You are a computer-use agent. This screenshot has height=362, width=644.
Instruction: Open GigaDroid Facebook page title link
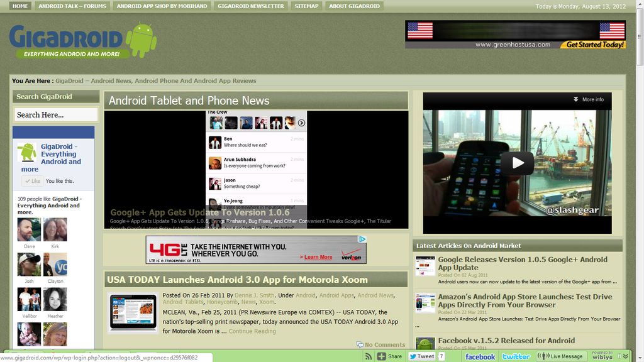(x=61, y=154)
